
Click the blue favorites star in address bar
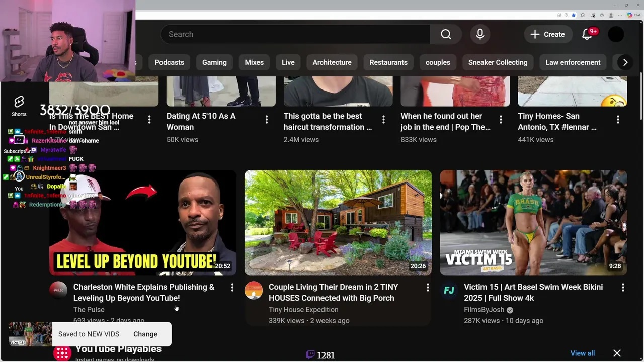574,15
